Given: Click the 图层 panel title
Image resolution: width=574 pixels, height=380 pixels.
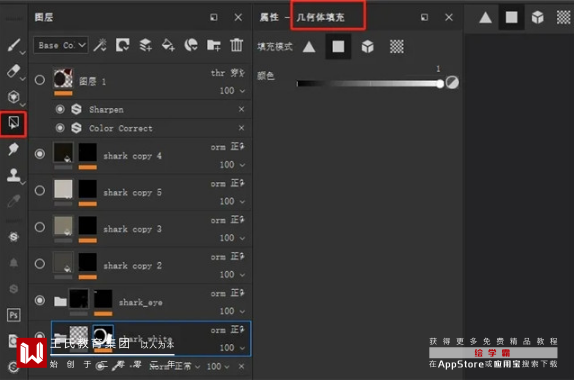Looking at the screenshot, I should click(x=44, y=17).
